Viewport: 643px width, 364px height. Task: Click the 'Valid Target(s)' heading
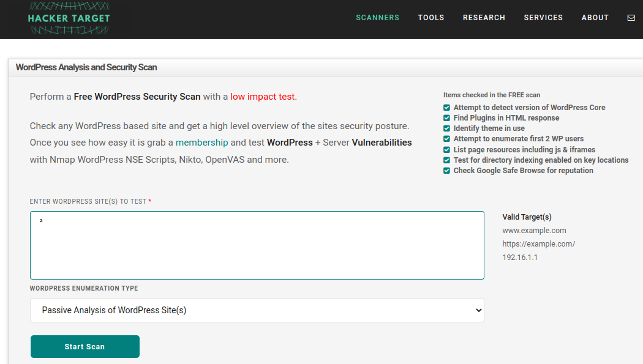tap(527, 217)
